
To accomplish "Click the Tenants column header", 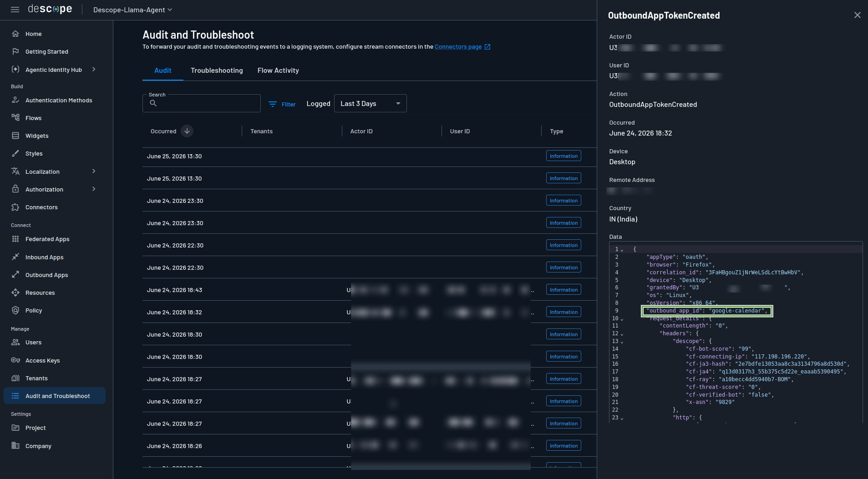I will [x=262, y=131].
